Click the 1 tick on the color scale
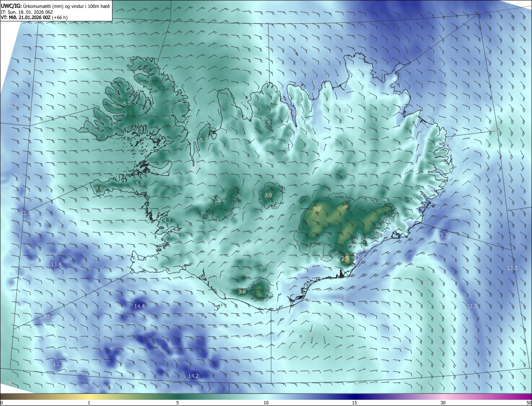The width and height of the screenshot is (532, 406). point(89,403)
